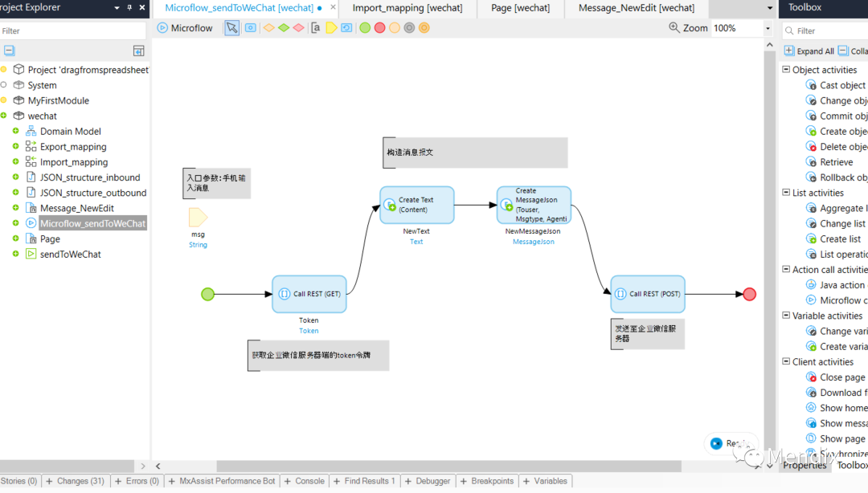The height and width of the screenshot is (493, 868).
Task: Open the Variables bottom tab
Action: coord(545,481)
